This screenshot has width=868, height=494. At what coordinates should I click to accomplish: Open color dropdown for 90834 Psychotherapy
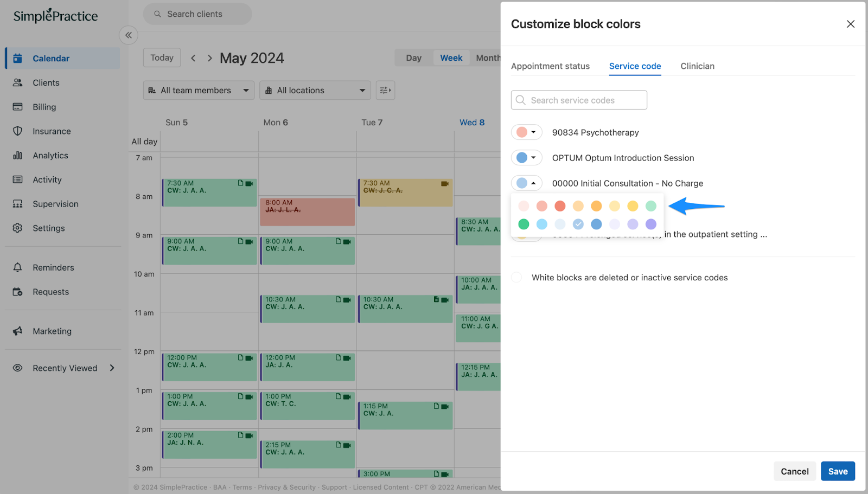pyautogui.click(x=526, y=132)
